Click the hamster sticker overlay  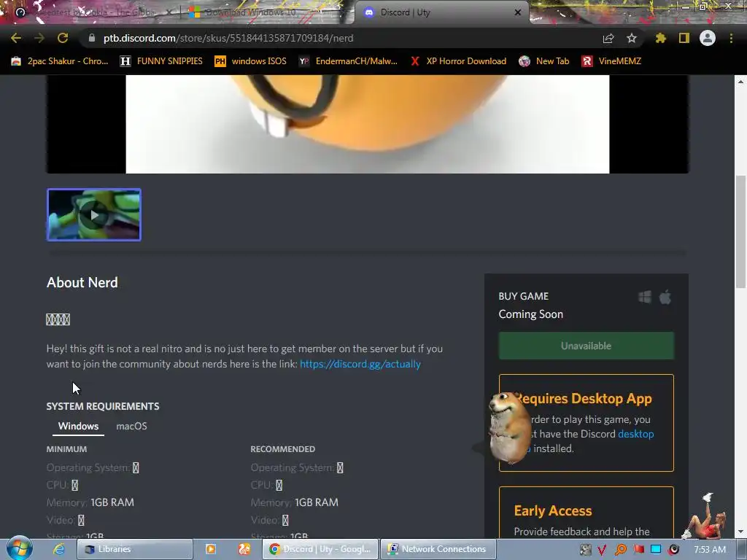click(508, 427)
